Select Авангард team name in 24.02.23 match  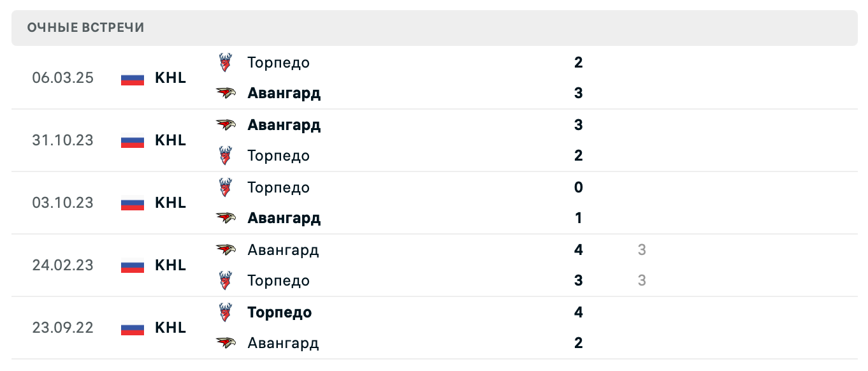(283, 250)
